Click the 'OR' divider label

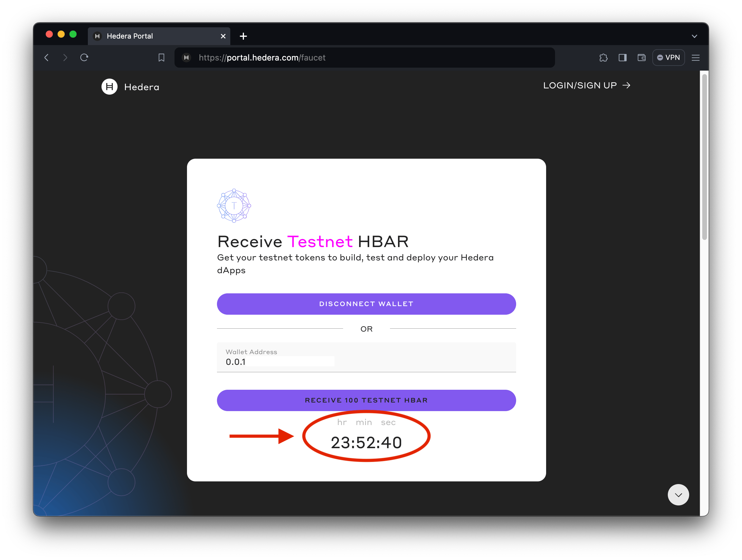tap(366, 329)
